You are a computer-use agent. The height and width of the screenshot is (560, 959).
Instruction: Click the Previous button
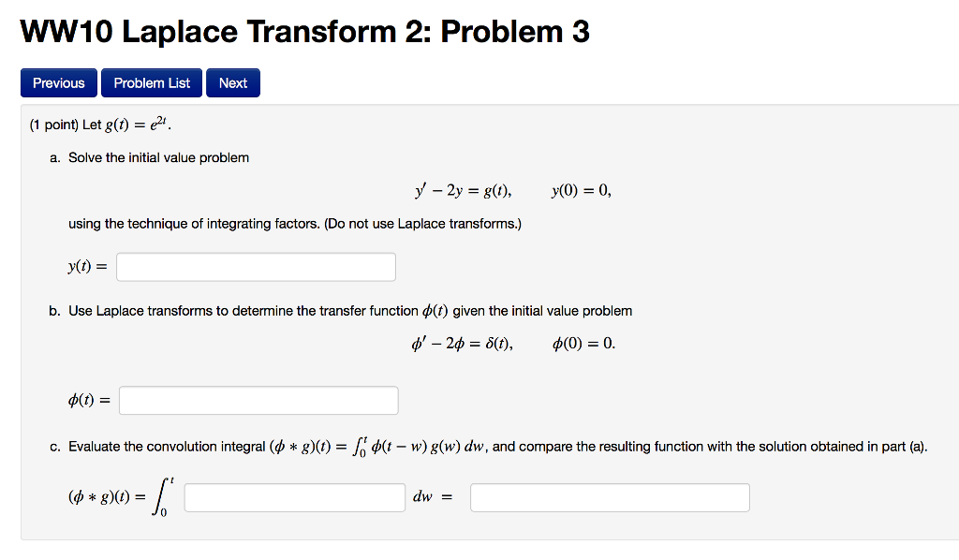click(x=58, y=82)
